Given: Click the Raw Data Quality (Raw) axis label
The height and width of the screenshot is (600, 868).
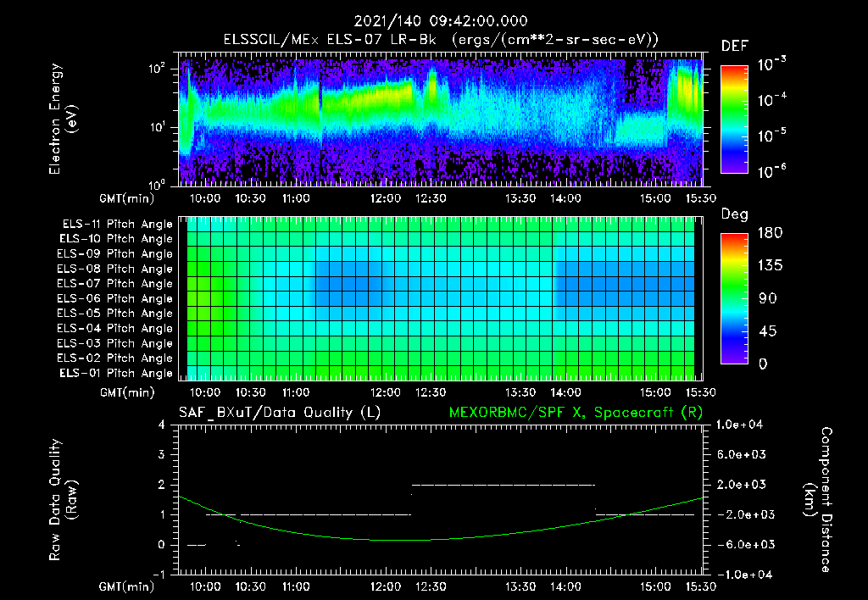Looking at the screenshot, I should tap(63, 500).
